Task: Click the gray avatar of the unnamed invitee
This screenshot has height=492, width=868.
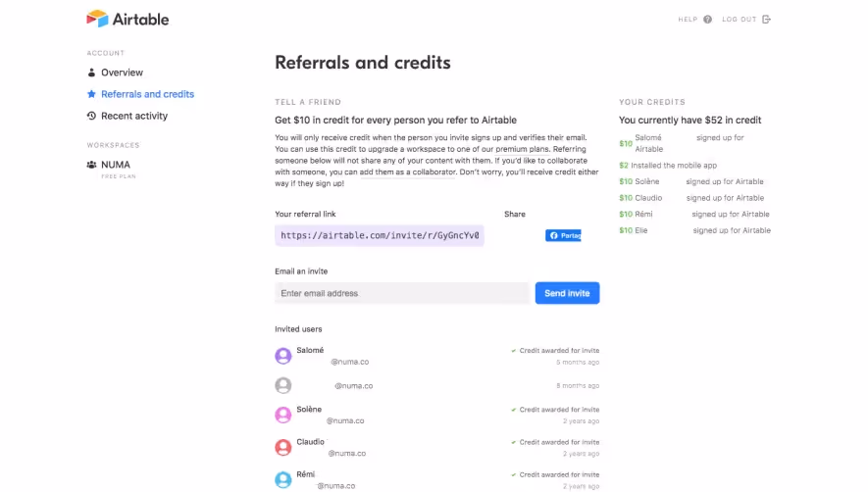Action: coord(282,385)
